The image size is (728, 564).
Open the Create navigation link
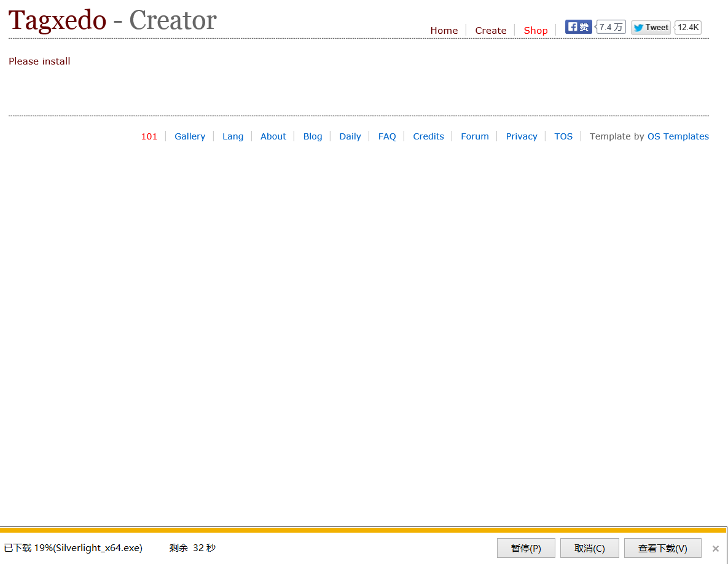click(x=491, y=31)
